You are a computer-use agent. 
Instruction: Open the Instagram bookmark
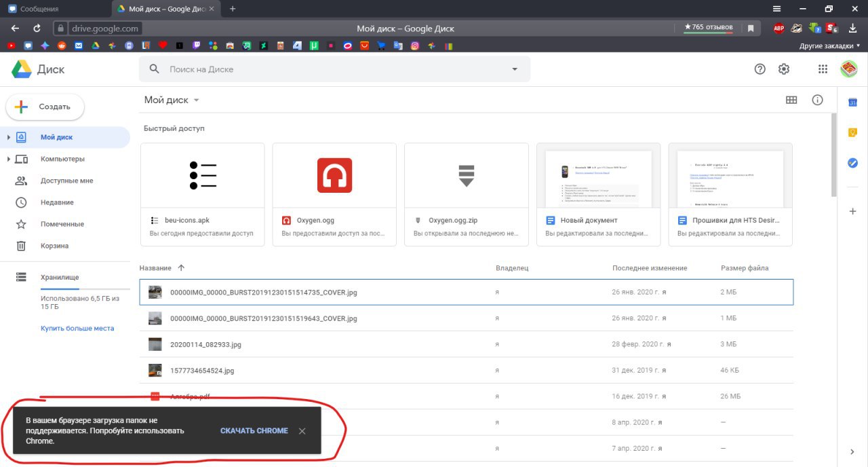[x=415, y=45]
